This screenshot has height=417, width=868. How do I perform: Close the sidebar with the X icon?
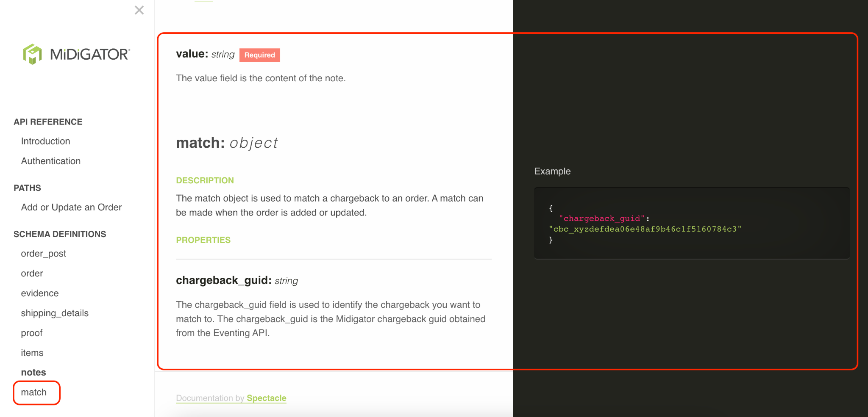tap(139, 10)
